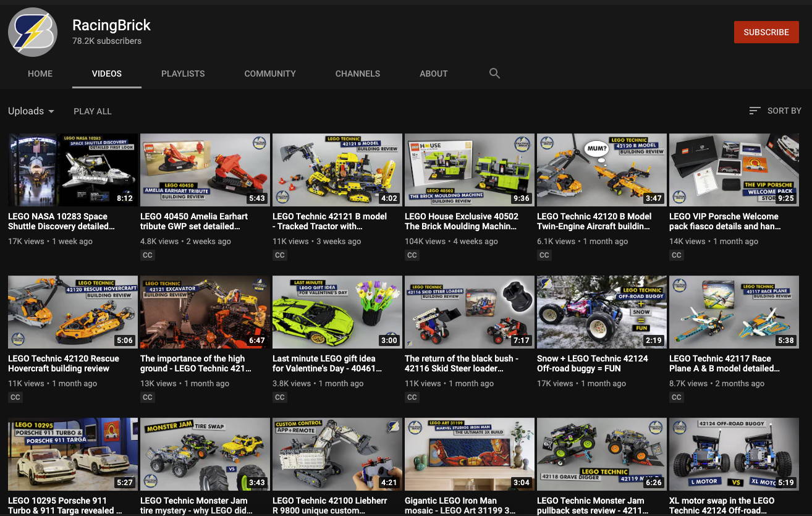Open Grave Digger pullback sets thumbnail
Image resolution: width=812 pixels, height=516 pixels.
click(x=602, y=454)
